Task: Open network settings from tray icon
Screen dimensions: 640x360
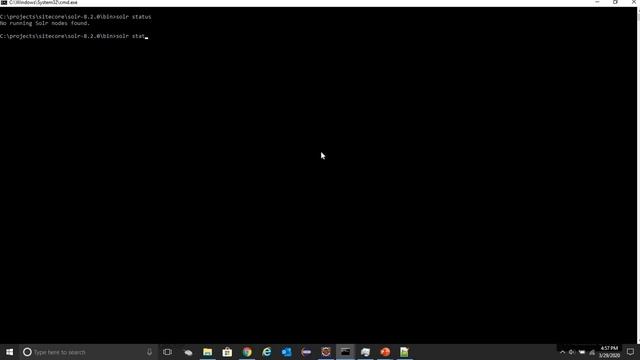Action: (592, 352)
